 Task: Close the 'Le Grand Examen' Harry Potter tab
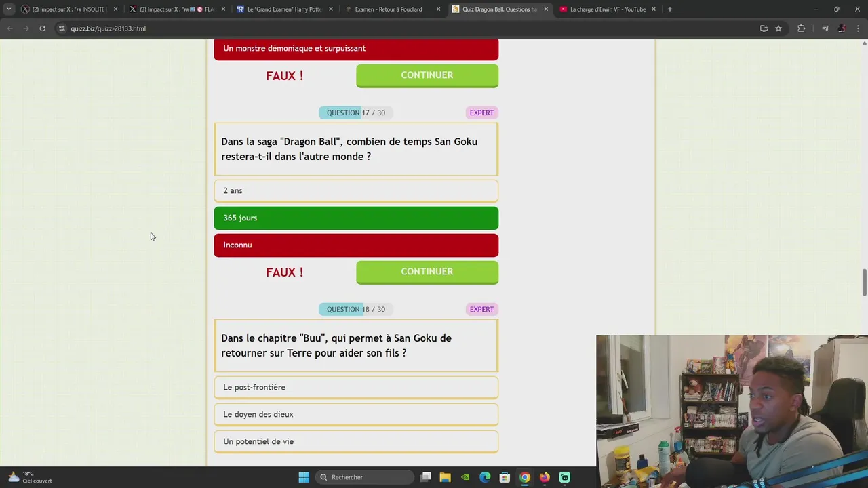331,9
